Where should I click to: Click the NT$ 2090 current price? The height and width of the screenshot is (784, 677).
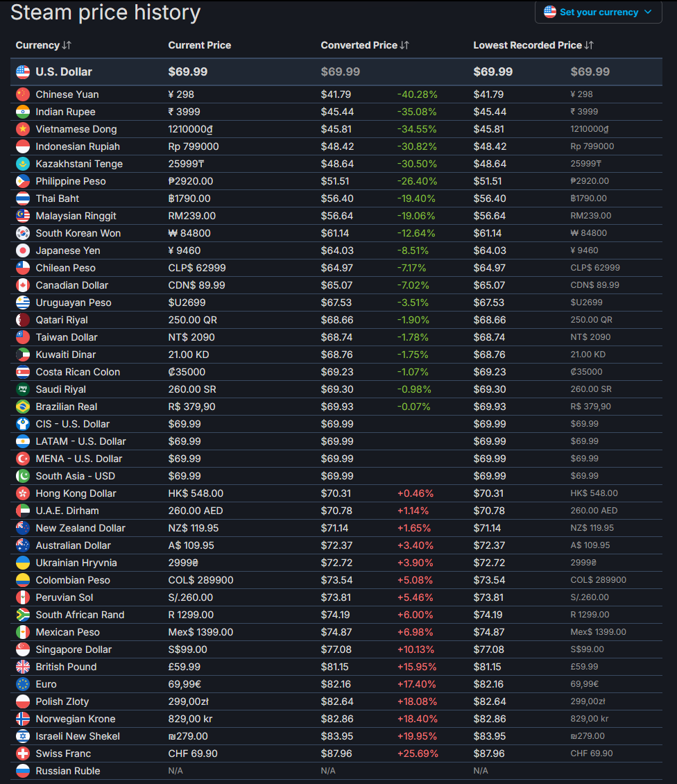[191, 337]
